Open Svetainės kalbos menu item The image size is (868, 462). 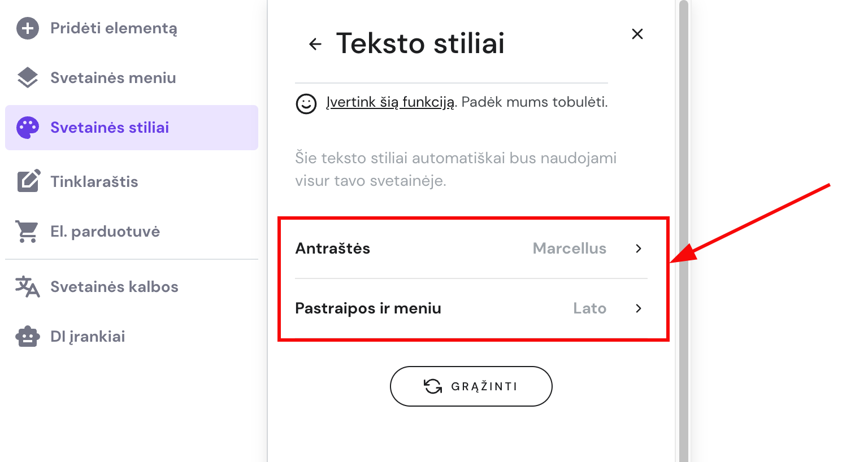pos(114,287)
